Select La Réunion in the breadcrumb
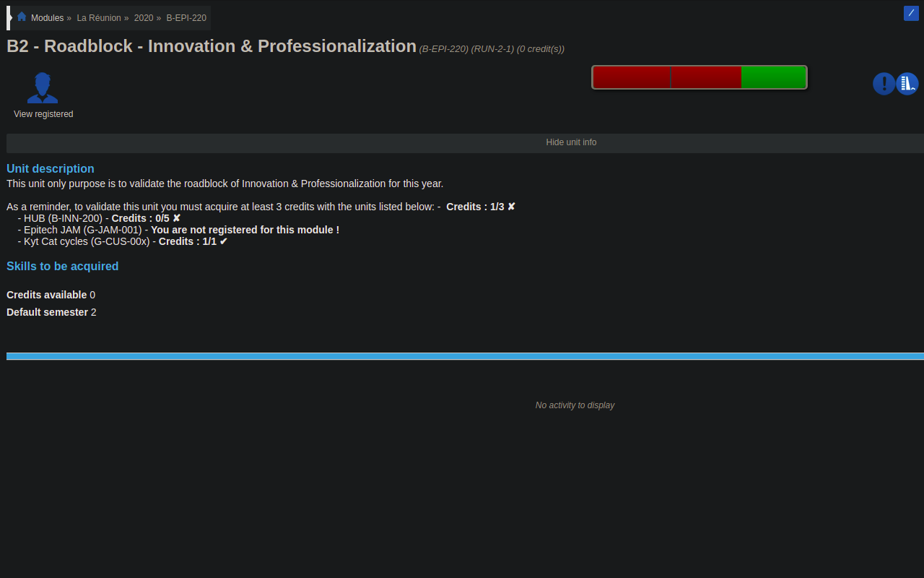 [x=99, y=17]
